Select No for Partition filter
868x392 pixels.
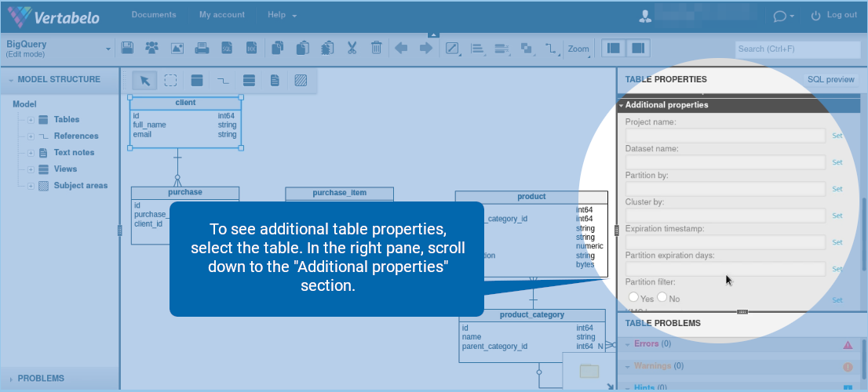(662, 297)
